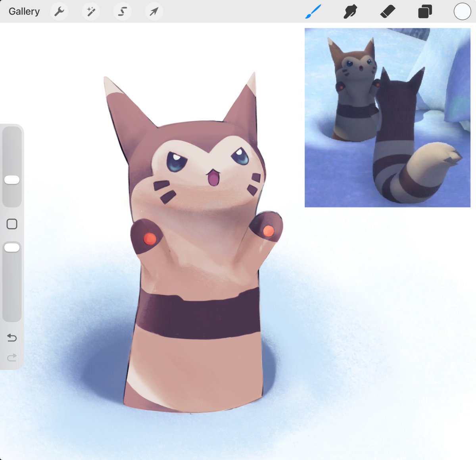The image size is (476, 460).
Task: Tap the Modify square button in the sidebar
Action: pyautogui.click(x=12, y=224)
